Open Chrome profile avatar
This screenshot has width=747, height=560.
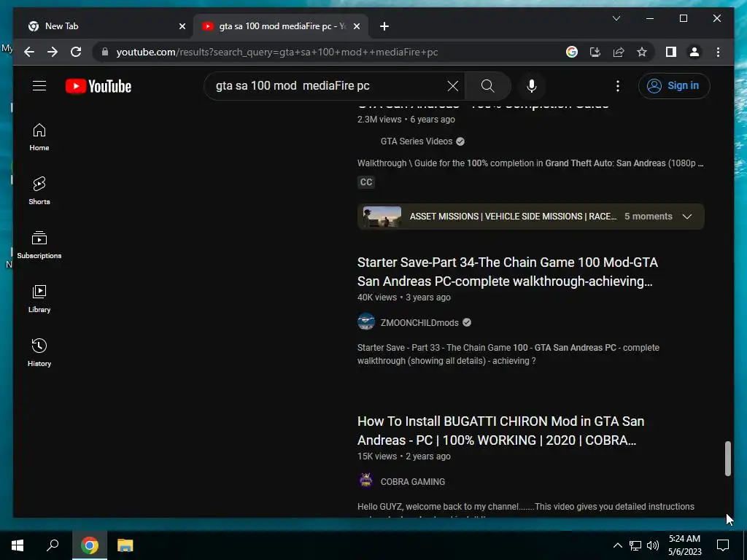[x=694, y=52]
